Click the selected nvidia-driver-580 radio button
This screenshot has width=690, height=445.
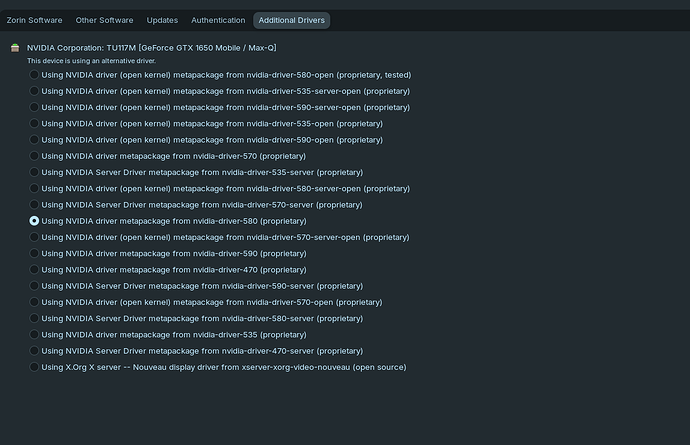click(34, 221)
